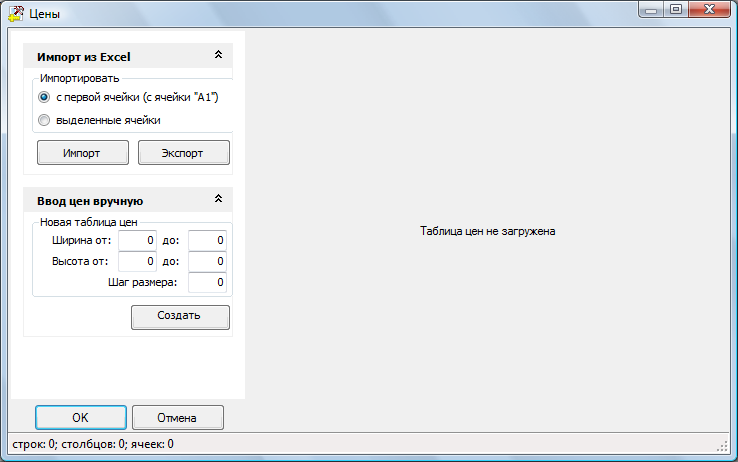Click the Высота до input field
738x462 pixels.
pyautogui.click(x=208, y=261)
